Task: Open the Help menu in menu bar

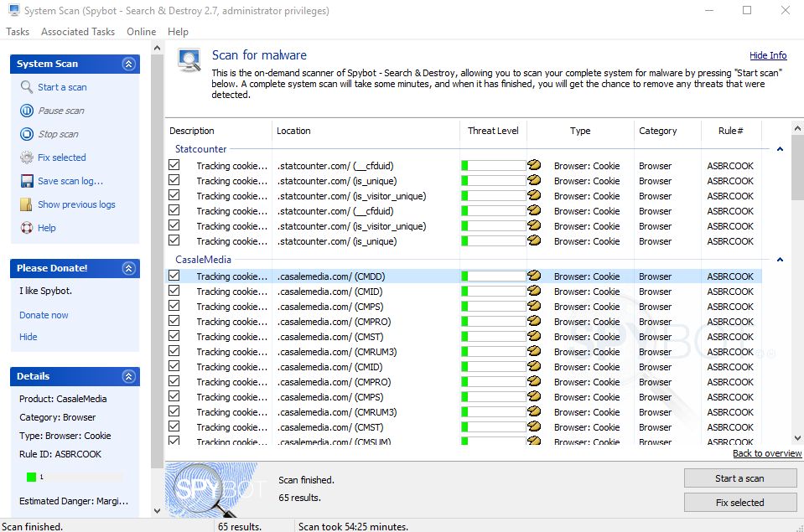Action: click(178, 32)
